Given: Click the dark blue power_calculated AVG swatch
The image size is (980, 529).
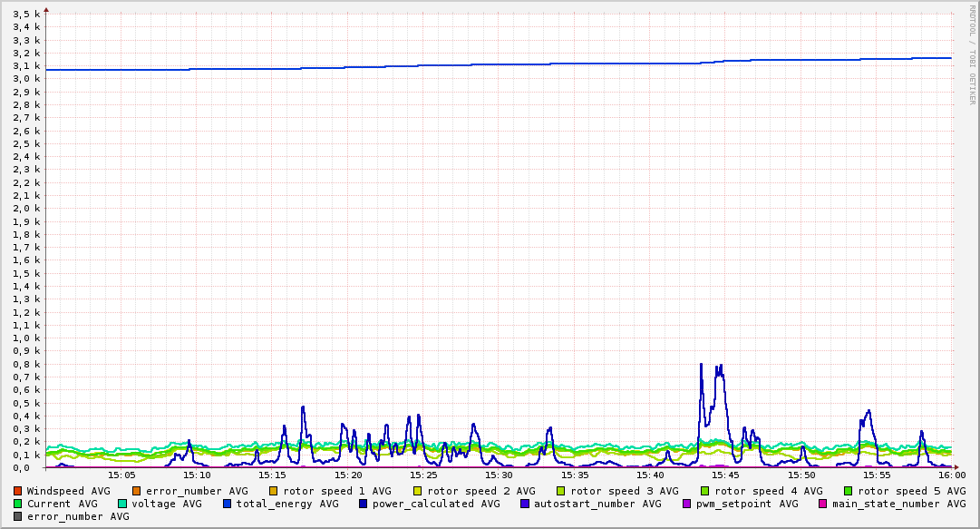Looking at the screenshot, I should (364, 504).
